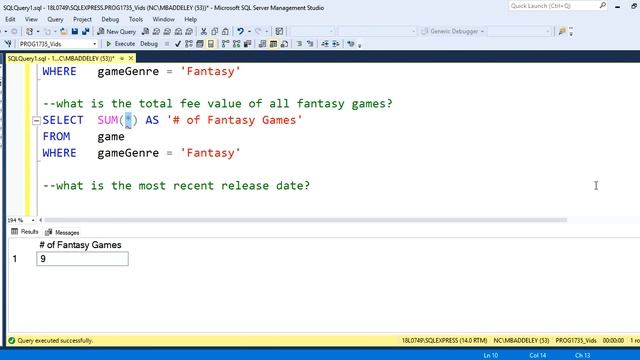This screenshot has height=360, width=640.
Task: Open a Database Engine Query icon
Action: (x=145, y=31)
